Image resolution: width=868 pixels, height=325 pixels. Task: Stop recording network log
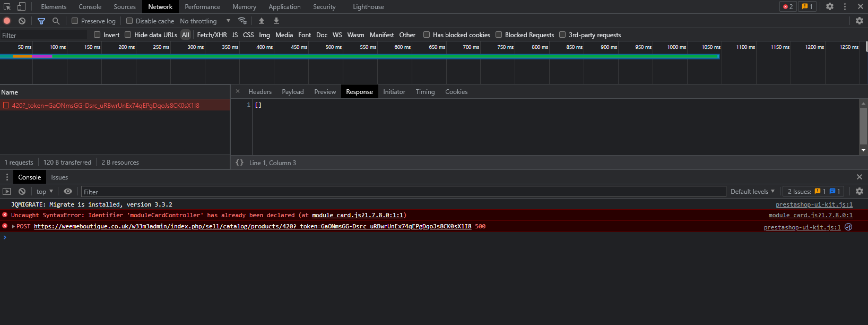click(x=7, y=21)
